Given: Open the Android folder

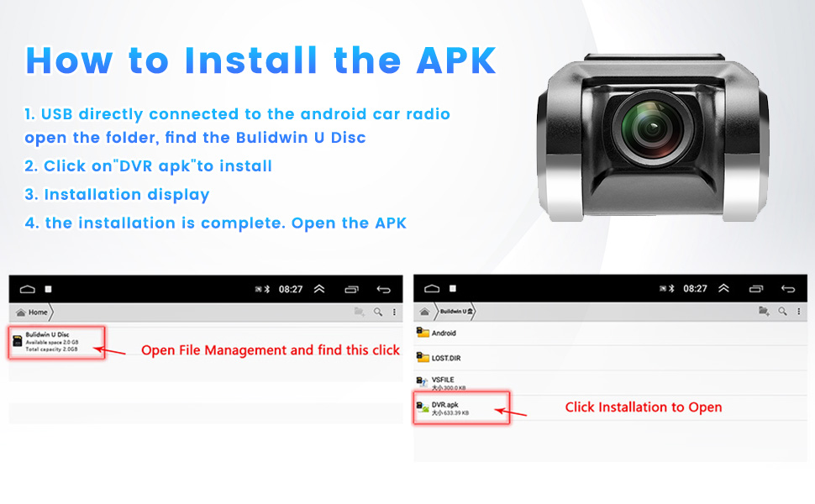Looking at the screenshot, I should click(610, 333).
